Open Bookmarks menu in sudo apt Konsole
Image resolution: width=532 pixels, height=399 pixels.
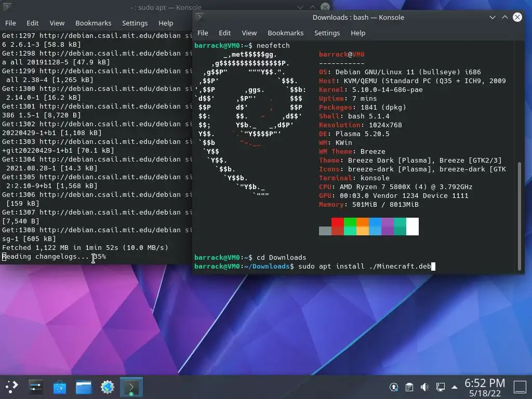point(94,23)
